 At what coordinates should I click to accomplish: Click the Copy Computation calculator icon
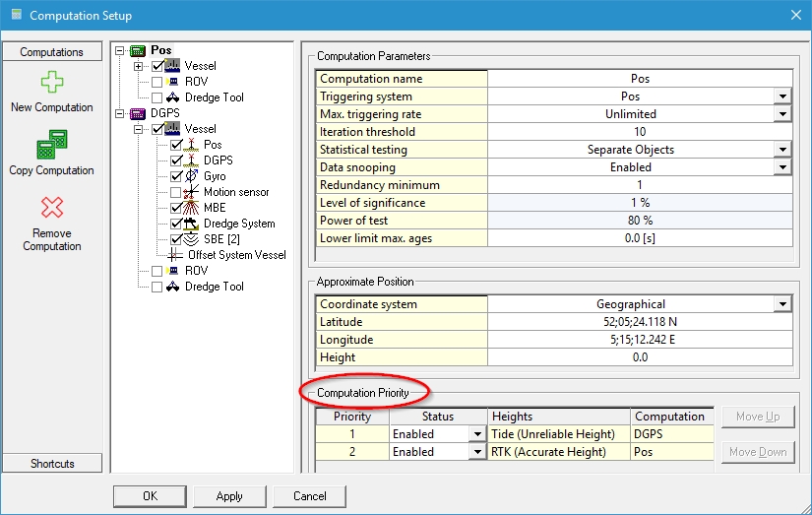tap(51, 146)
